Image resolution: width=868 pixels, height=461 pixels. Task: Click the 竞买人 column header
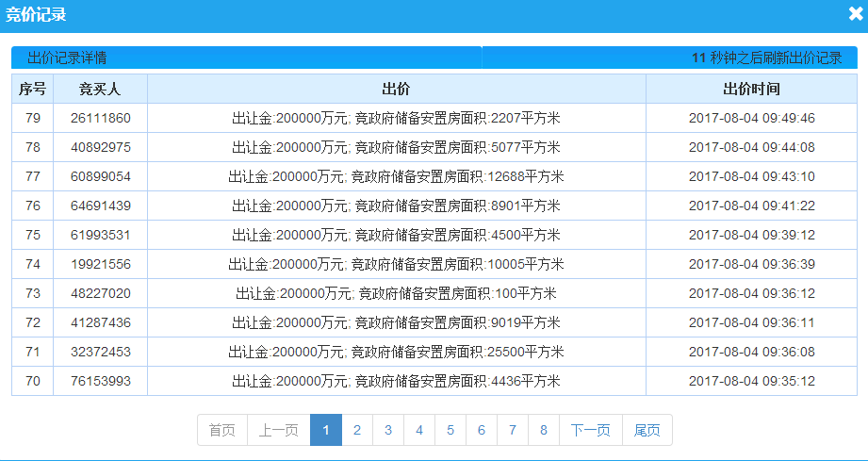point(100,90)
